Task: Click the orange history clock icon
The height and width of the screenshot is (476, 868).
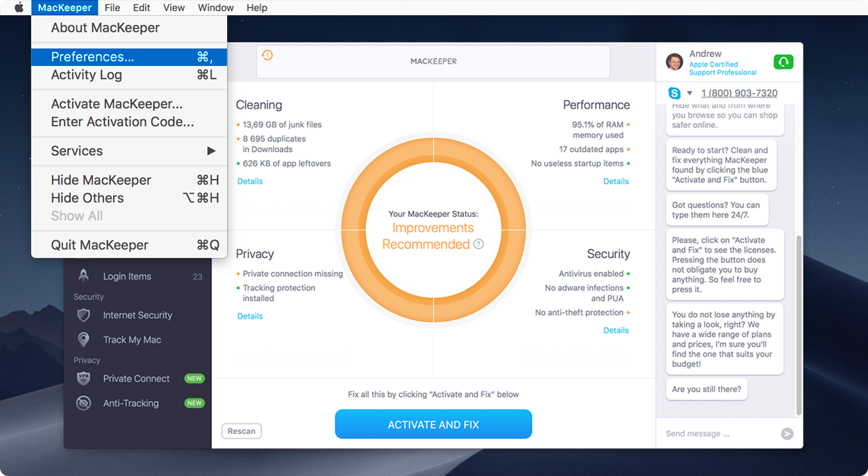Action: 267,55
